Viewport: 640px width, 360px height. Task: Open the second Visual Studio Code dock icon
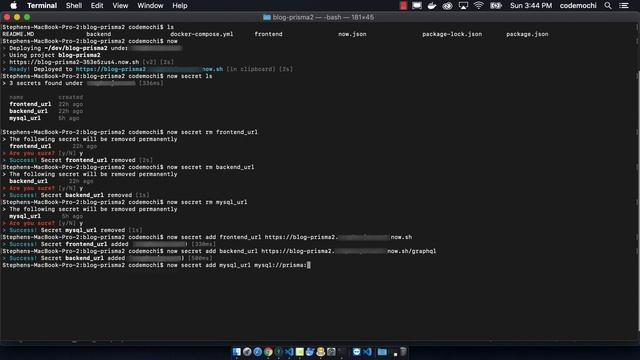tap(367, 351)
